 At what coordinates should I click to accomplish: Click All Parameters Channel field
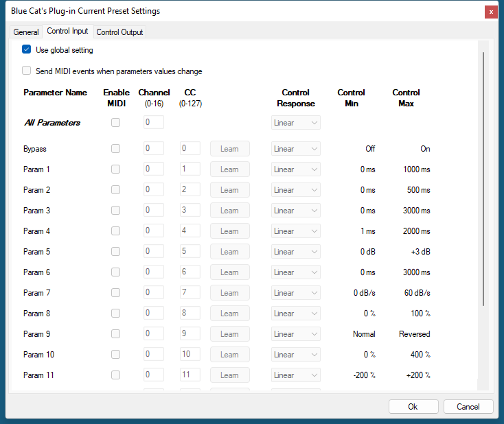pyautogui.click(x=154, y=122)
